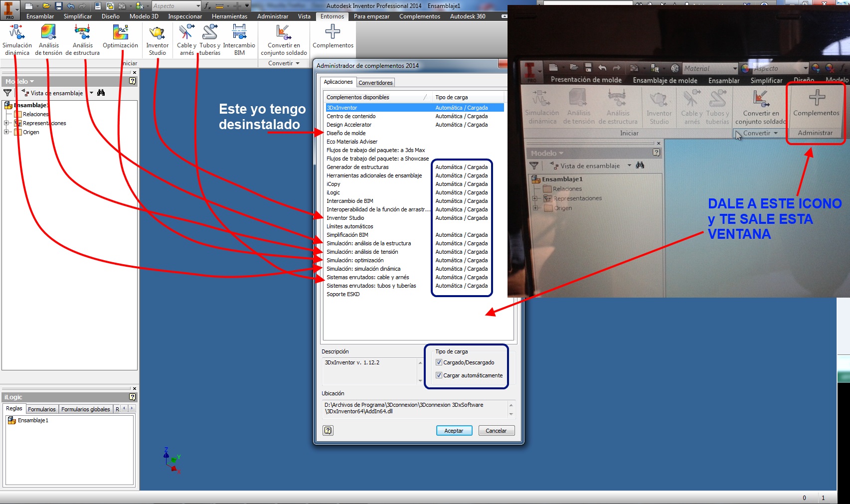Switch to the Inspeccionar ribbon tab
850x504 pixels.
click(185, 16)
